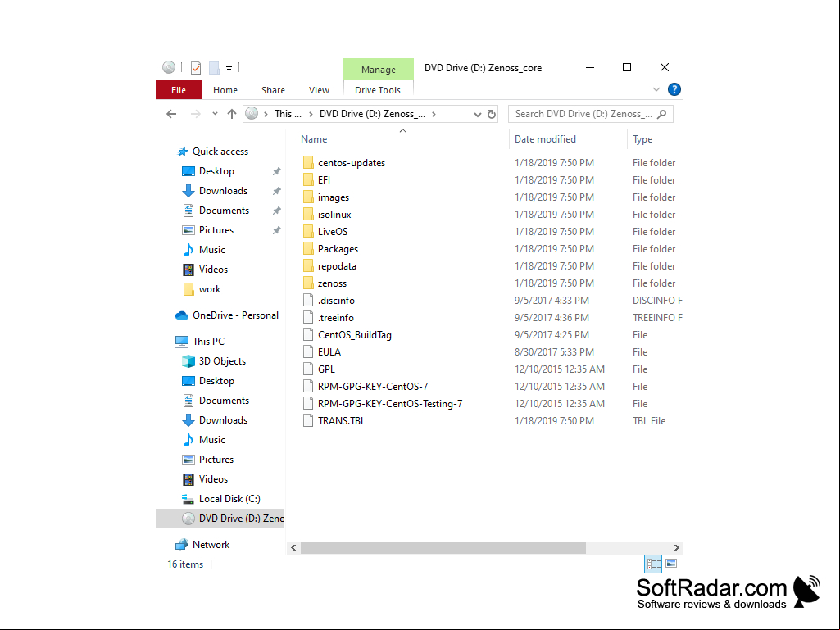Click the repodata folder icon

(x=308, y=265)
